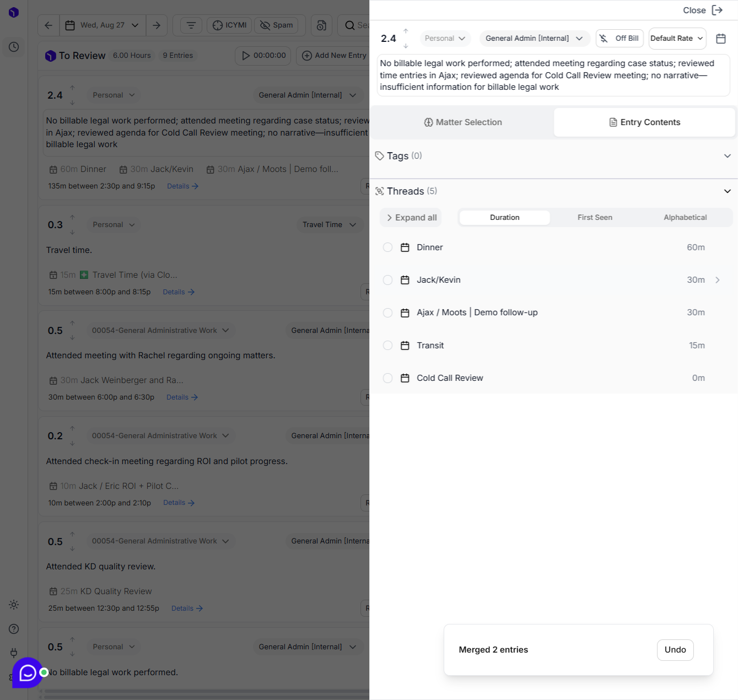Toggle the Off Bill button
The height and width of the screenshot is (700, 738).
(x=620, y=39)
